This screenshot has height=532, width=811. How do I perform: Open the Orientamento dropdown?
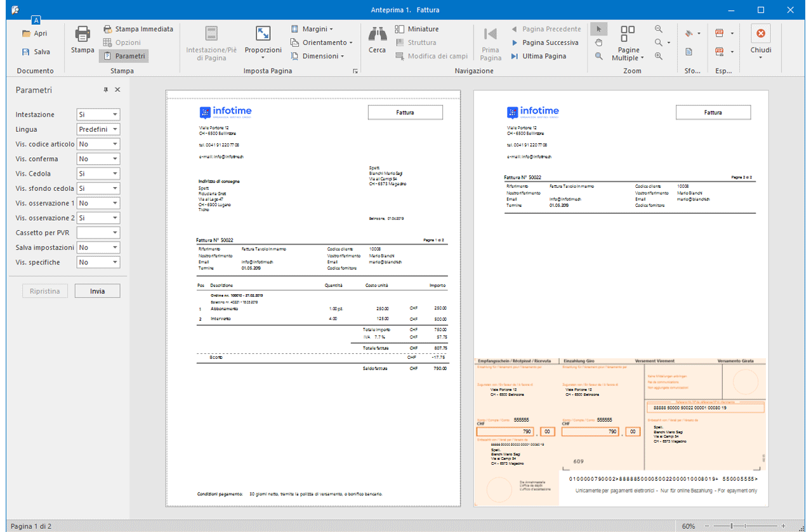click(x=322, y=42)
